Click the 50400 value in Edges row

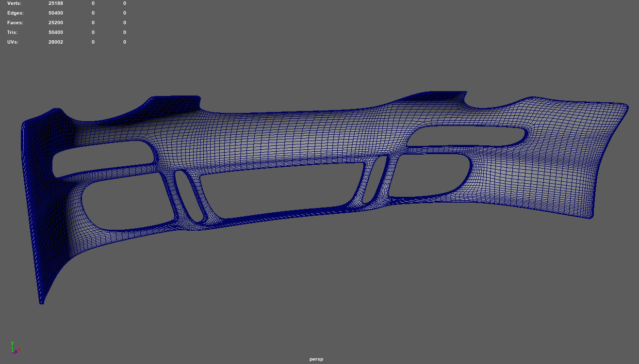point(56,13)
